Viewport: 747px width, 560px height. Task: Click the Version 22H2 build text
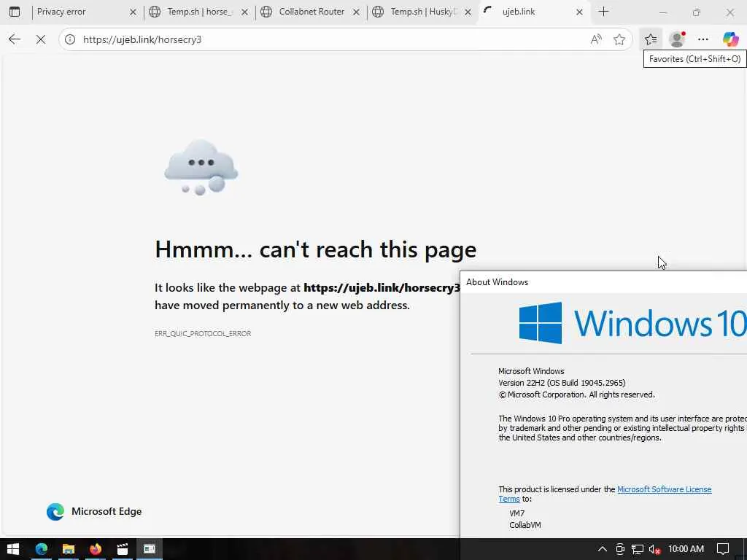[562, 383]
